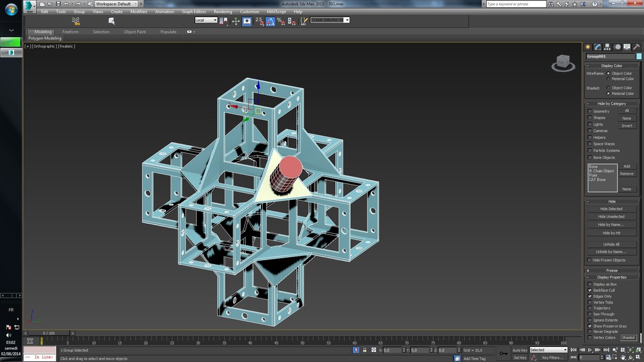Open the Utilities hammer panel tab
This screenshot has height=362, width=644.
click(636, 47)
